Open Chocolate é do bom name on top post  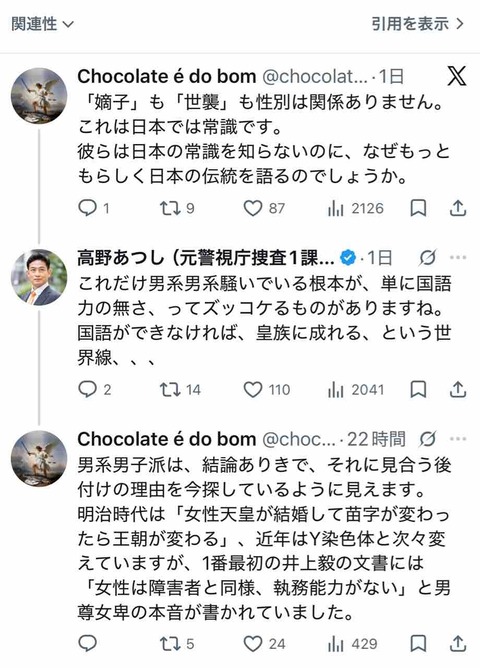(x=167, y=77)
